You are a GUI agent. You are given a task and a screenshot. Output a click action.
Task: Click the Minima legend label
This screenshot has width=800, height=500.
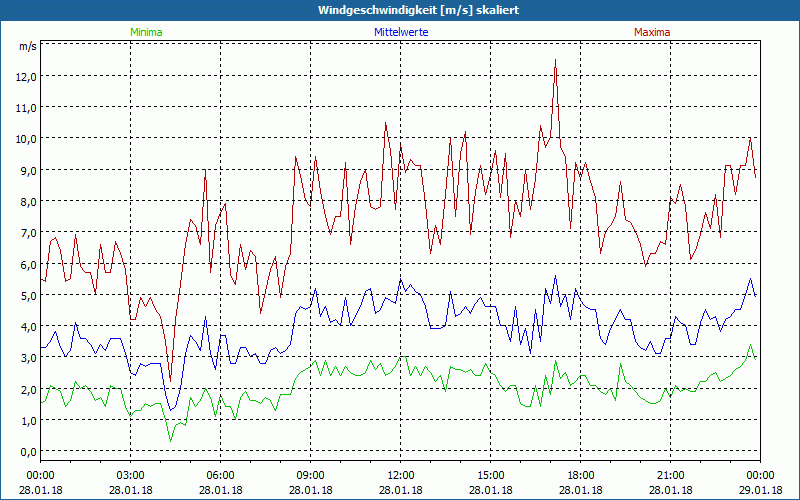[x=145, y=32]
